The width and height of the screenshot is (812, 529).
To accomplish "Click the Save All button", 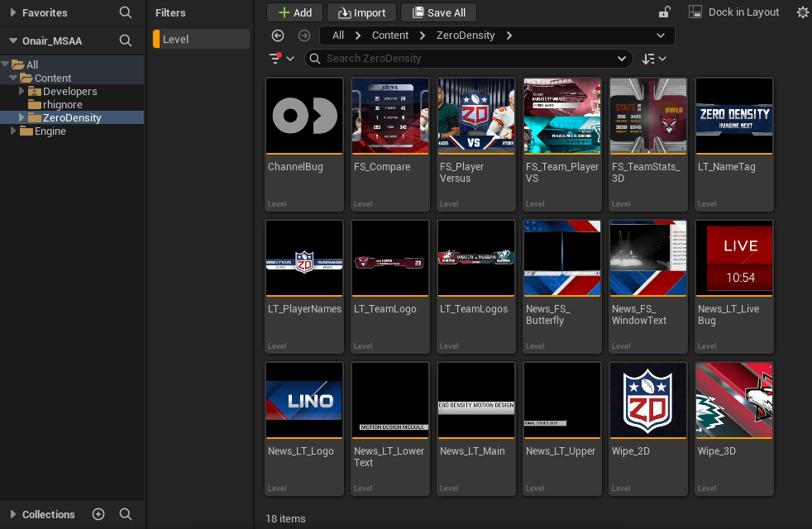I will 438,12.
